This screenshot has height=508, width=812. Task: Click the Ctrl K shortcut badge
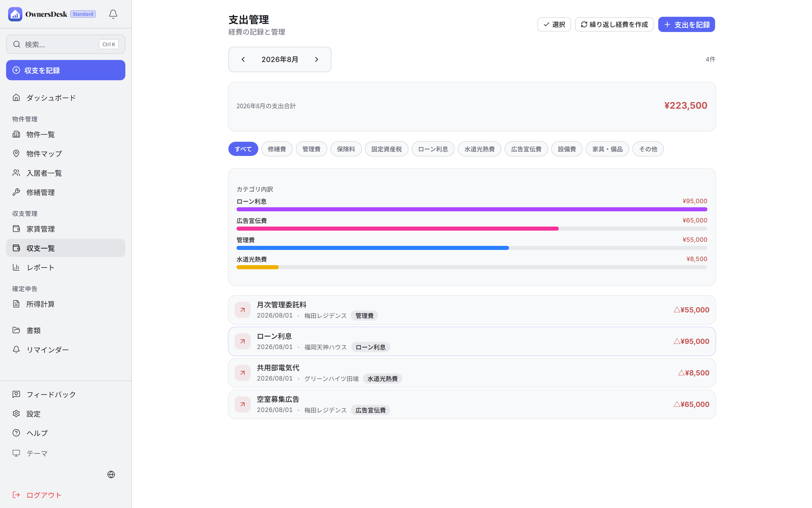click(x=109, y=44)
